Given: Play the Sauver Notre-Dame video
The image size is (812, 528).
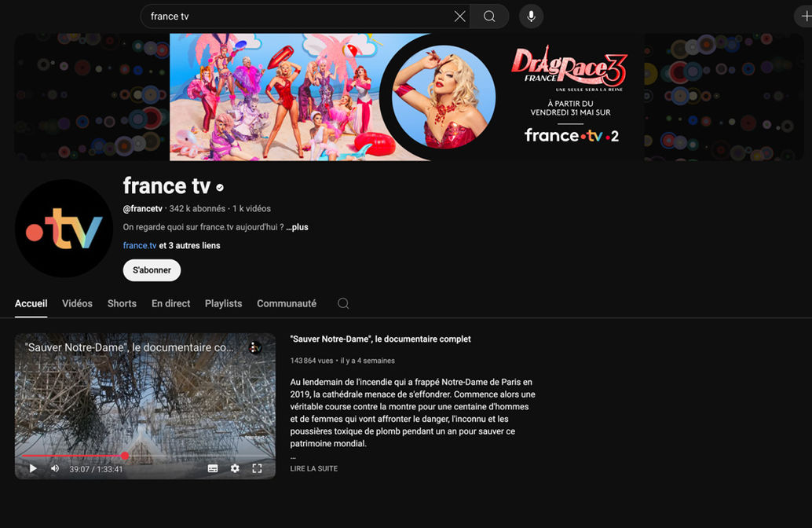Looking at the screenshot, I should [33, 468].
